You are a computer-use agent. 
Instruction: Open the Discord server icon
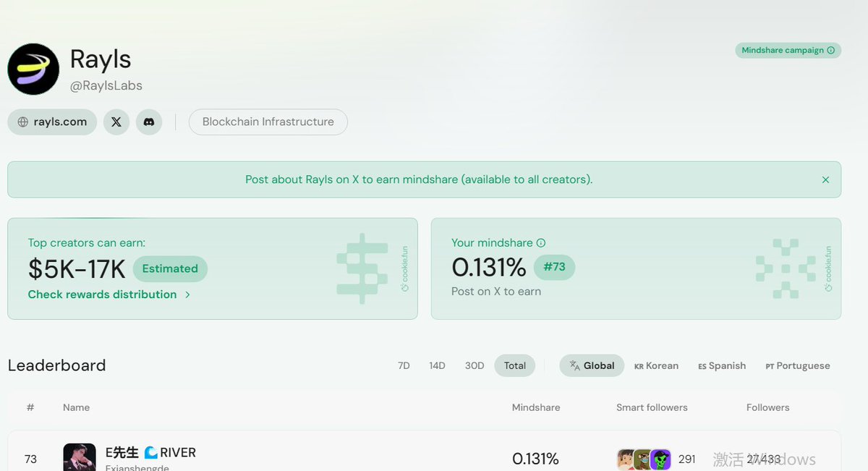coord(149,122)
